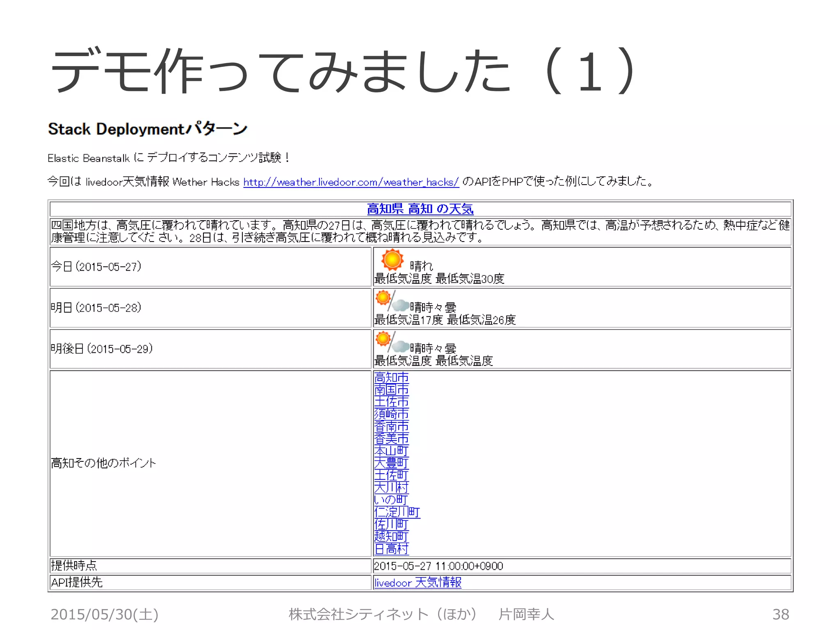Open the いの町 link

point(391,500)
